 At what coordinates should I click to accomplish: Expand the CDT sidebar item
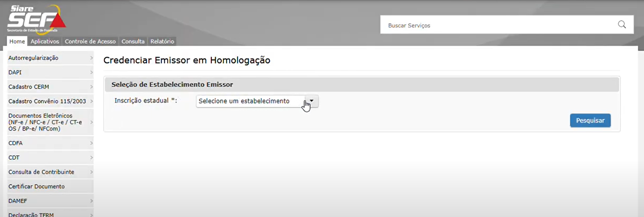50,157
